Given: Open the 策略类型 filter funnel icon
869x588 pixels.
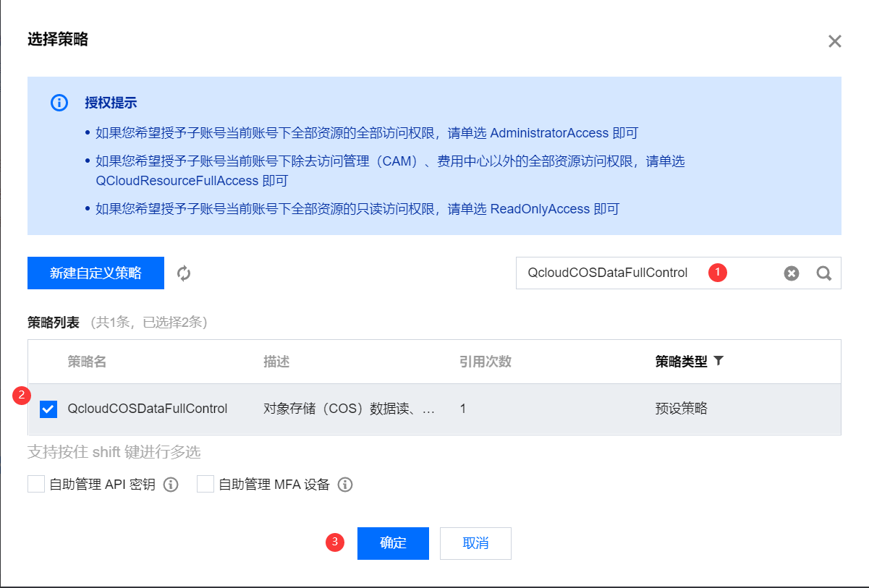Looking at the screenshot, I should tap(718, 361).
